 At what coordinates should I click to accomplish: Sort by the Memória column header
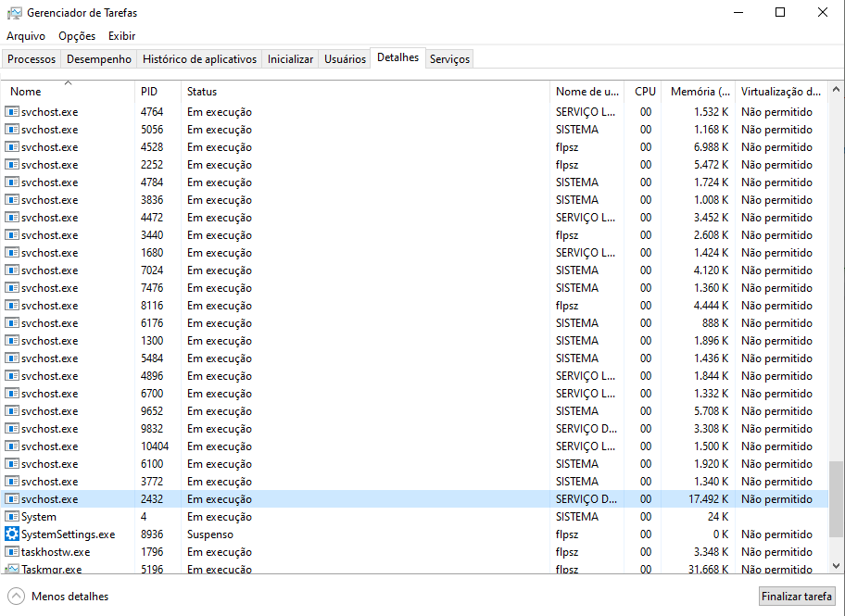pos(699,91)
